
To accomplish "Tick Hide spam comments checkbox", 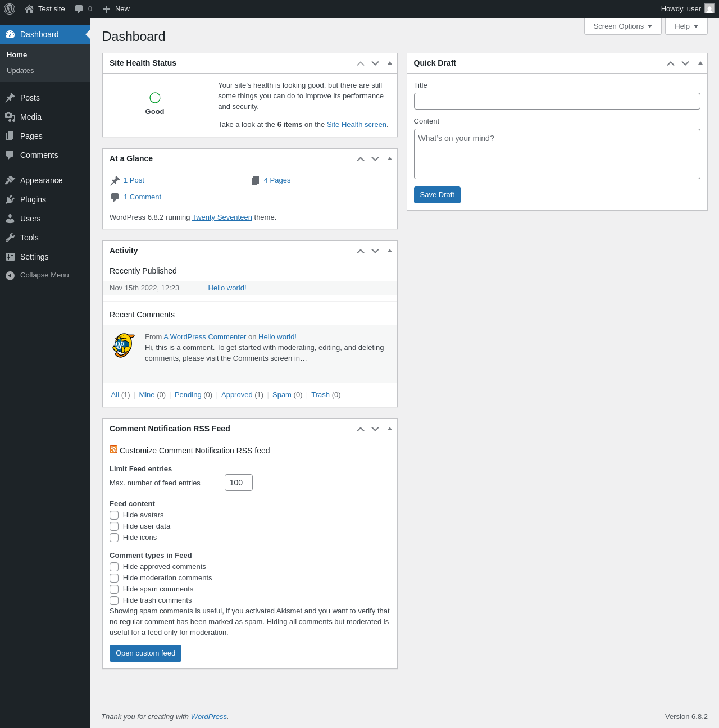I will (x=114, y=589).
